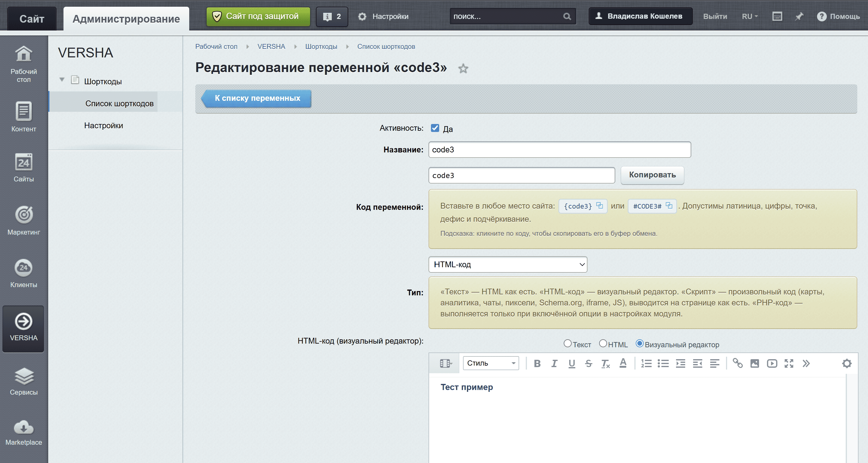Select the Текст editor mode
The width and height of the screenshot is (868, 463).
[567, 343]
